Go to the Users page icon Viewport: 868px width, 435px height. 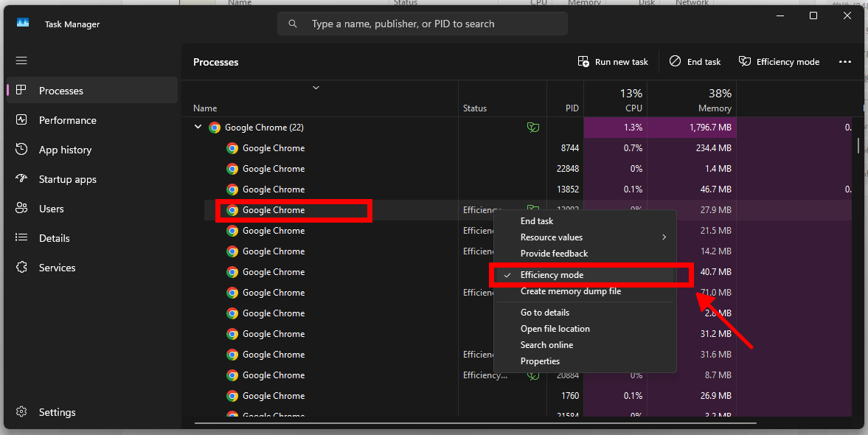[21, 209]
